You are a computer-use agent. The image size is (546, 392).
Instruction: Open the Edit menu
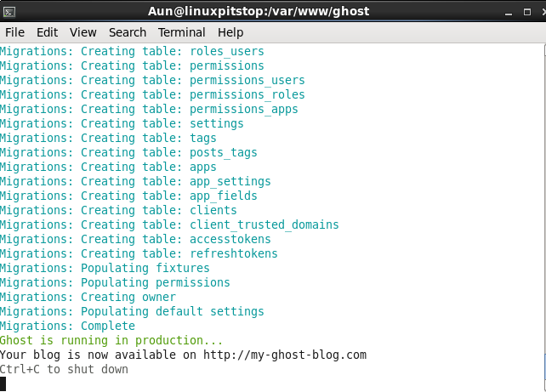tap(47, 32)
